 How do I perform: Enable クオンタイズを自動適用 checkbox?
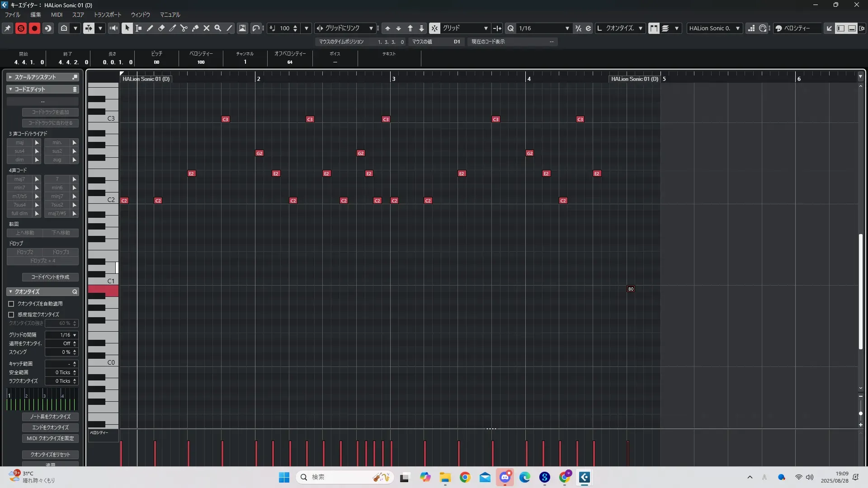[11, 304]
